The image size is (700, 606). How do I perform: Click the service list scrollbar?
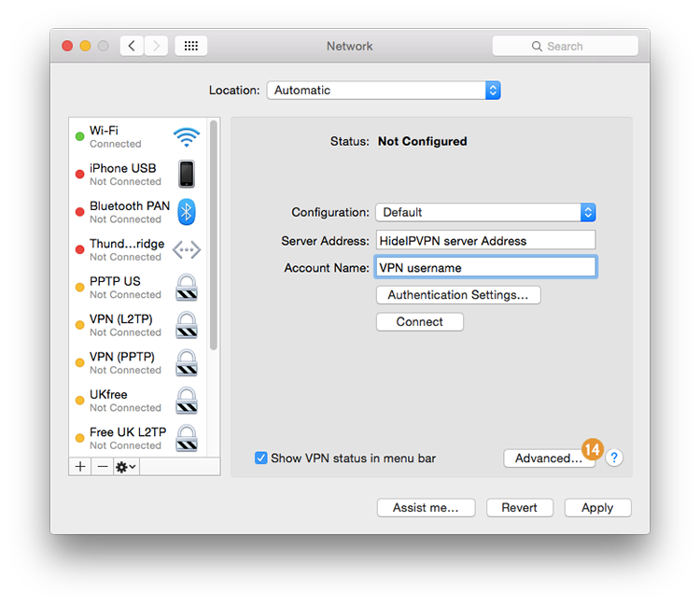214,235
